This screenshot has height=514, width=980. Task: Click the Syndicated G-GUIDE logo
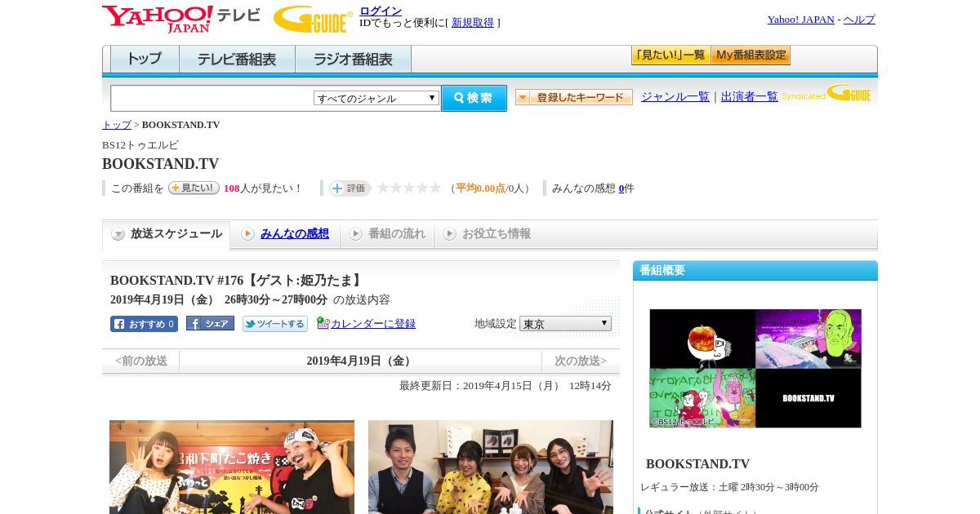[x=826, y=93]
